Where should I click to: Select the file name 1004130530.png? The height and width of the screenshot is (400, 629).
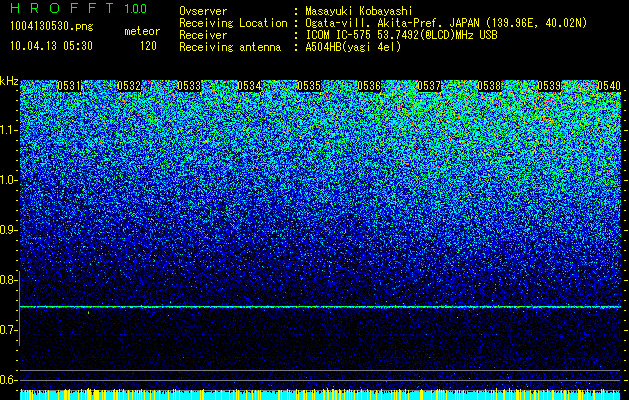coord(52,27)
